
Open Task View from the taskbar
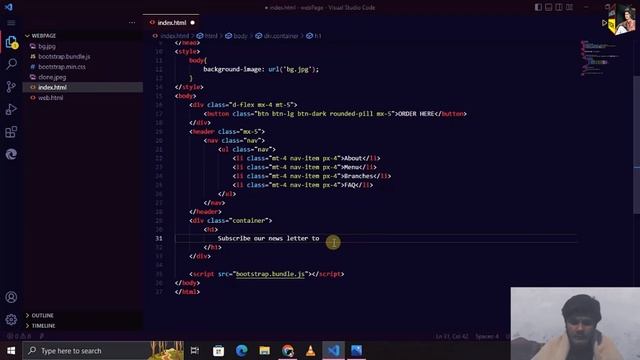[195, 351]
